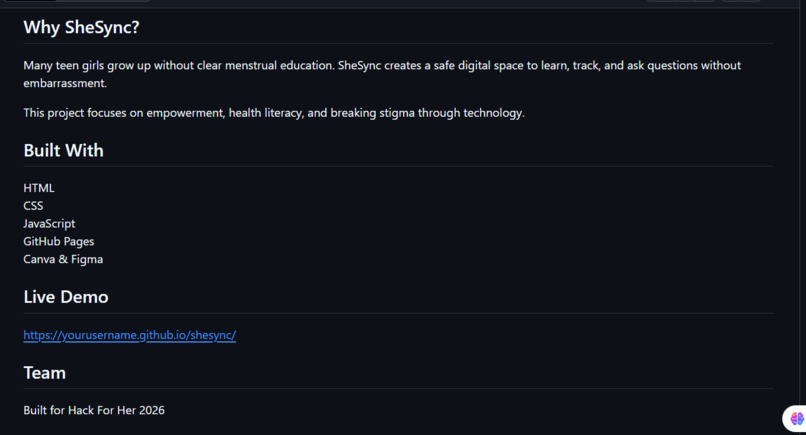Click the paragraph starting 'Many teen girls'

click(x=382, y=74)
